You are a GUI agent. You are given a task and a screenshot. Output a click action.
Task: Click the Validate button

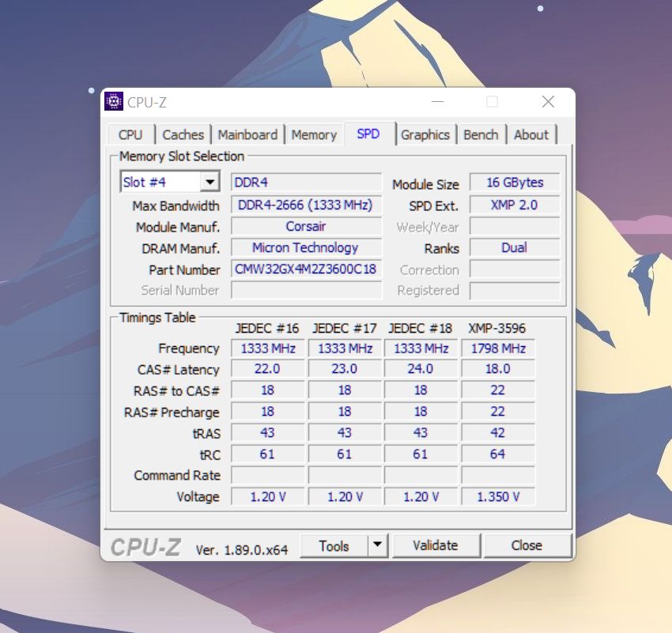coord(436,545)
